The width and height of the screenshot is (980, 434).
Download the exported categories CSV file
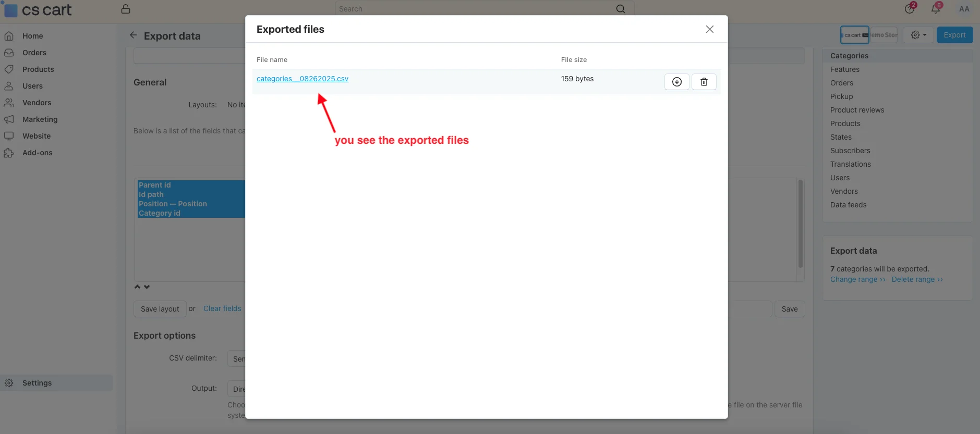(676, 82)
